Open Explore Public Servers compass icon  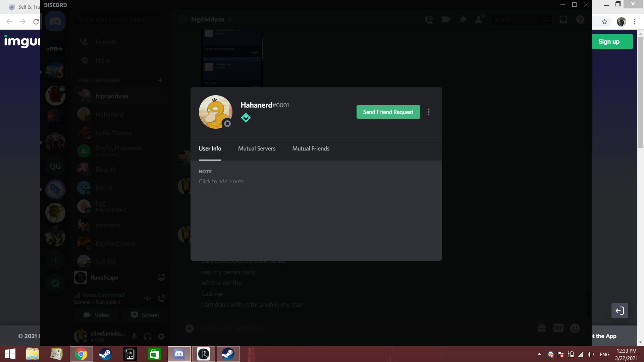point(55,283)
